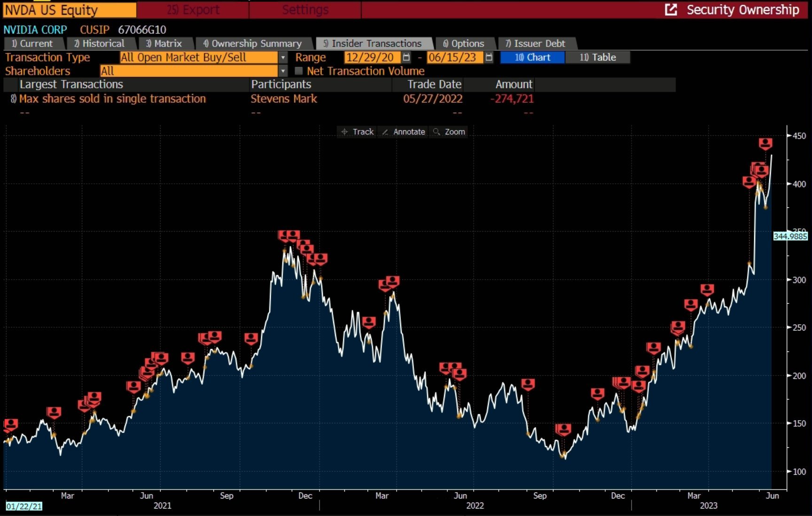Open Security Ownership pop-out icon

pyautogui.click(x=671, y=9)
